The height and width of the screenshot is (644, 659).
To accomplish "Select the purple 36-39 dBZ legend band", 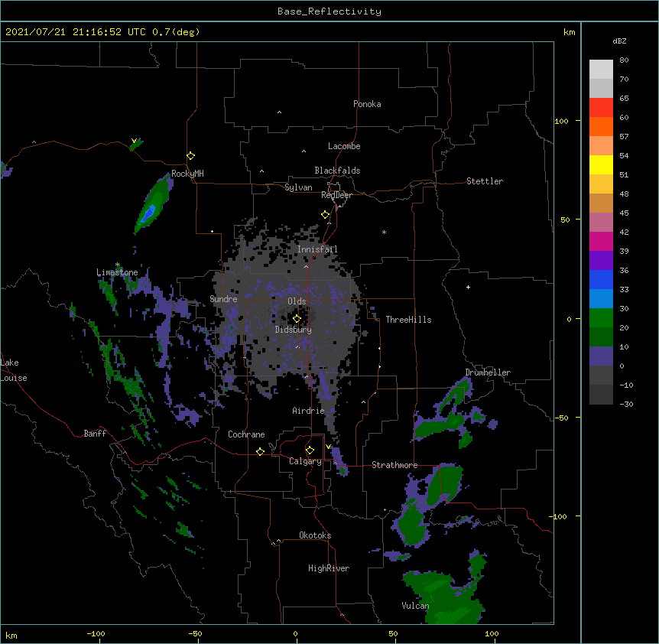I will point(601,261).
